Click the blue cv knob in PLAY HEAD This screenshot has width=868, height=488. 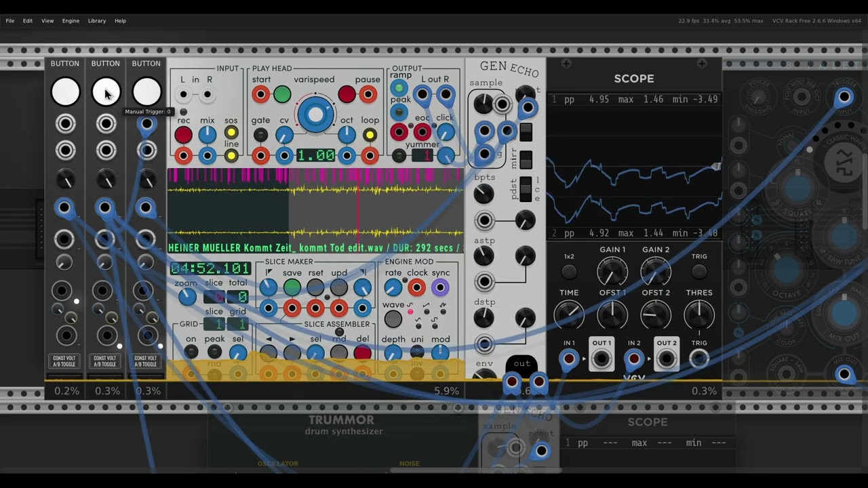click(x=284, y=135)
